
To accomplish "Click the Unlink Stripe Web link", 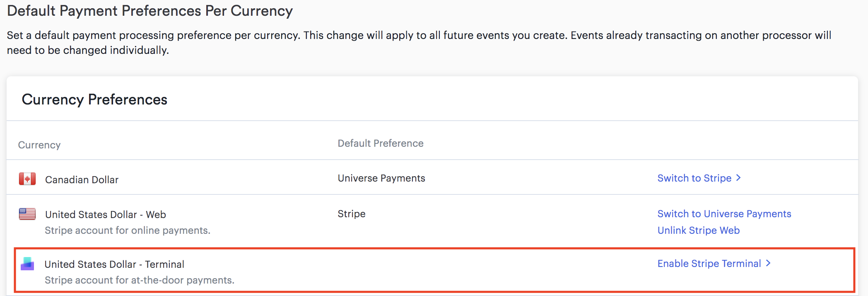I will (x=699, y=230).
